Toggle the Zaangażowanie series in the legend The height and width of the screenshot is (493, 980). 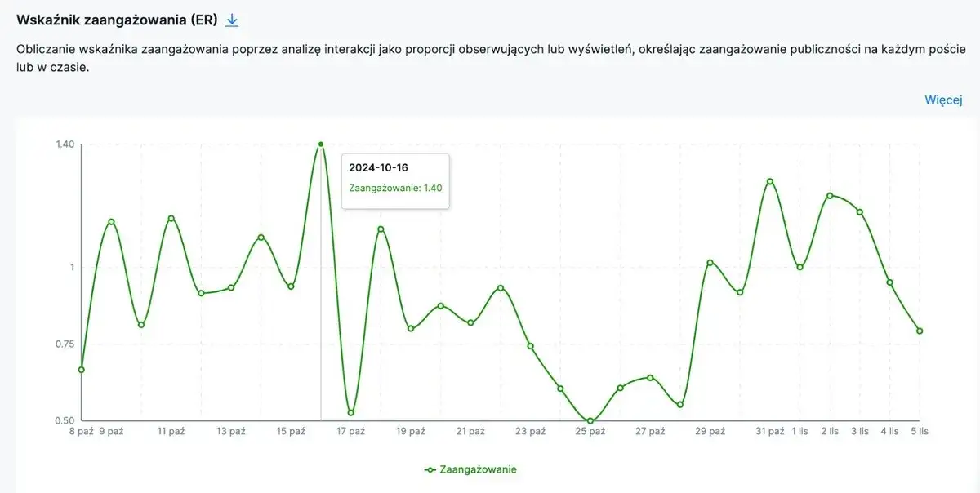point(478,469)
